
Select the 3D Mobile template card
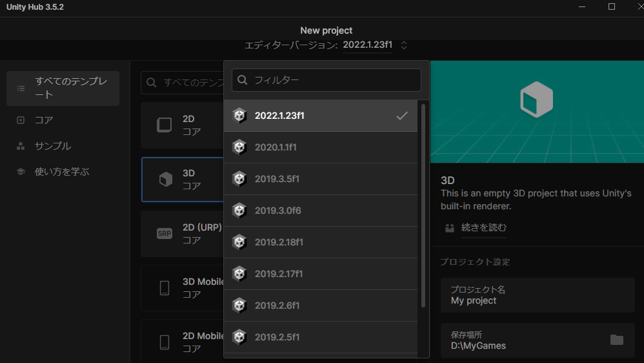(x=183, y=288)
